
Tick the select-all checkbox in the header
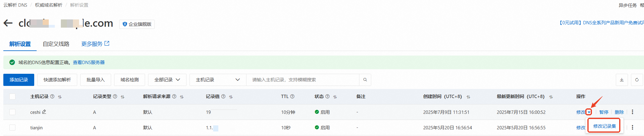pos(12,97)
